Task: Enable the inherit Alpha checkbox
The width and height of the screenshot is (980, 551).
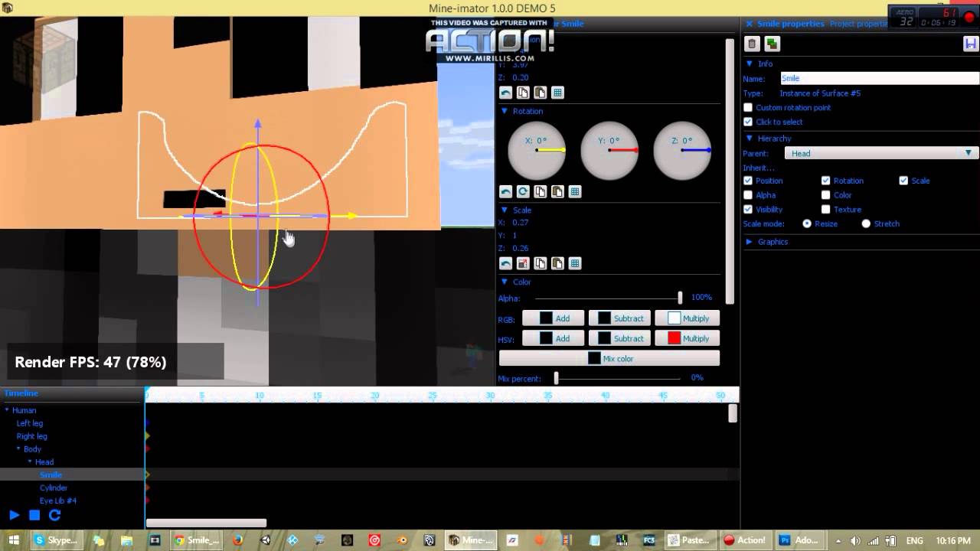Action: pyautogui.click(x=748, y=195)
